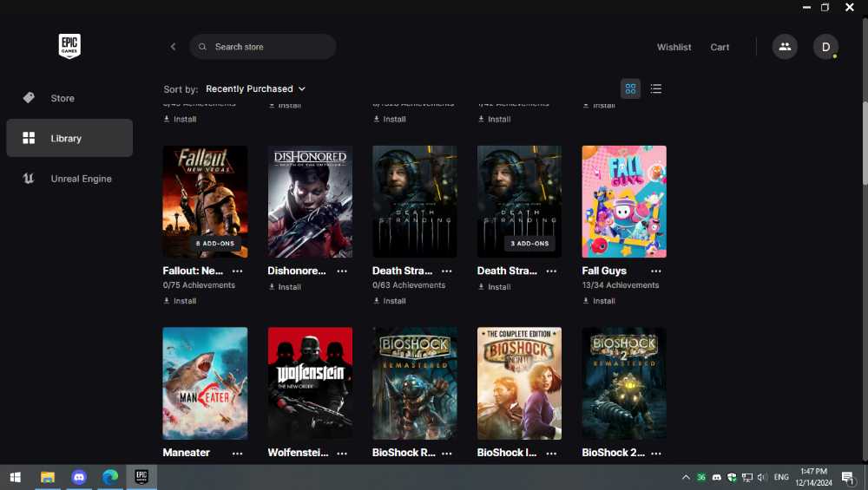Click 13/34 Achievements under Fall Guys

pos(621,285)
